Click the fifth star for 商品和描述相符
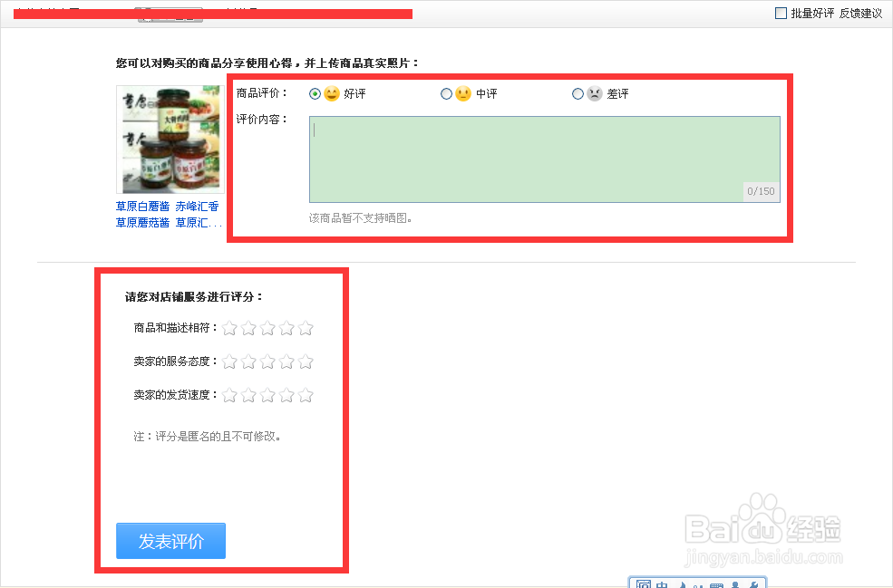The height and width of the screenshot is (588, 893). point(306,328)
